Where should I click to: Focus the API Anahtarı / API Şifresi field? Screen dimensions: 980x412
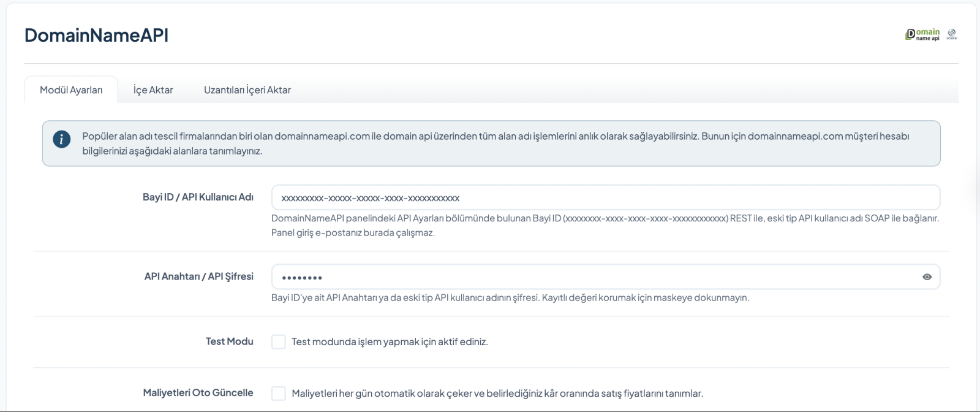(606, 277)
